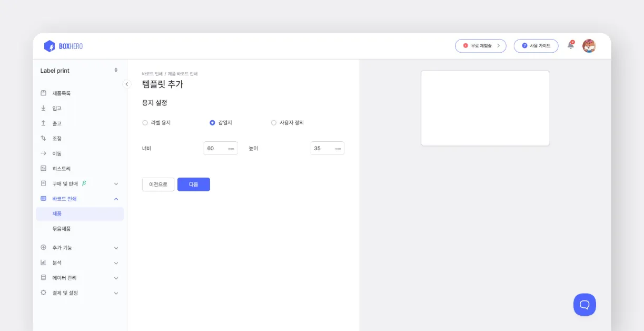The height and width of the screenshot is (331, 644).
Task: Click the BoxHero logo icon
Action: point(50,46)
